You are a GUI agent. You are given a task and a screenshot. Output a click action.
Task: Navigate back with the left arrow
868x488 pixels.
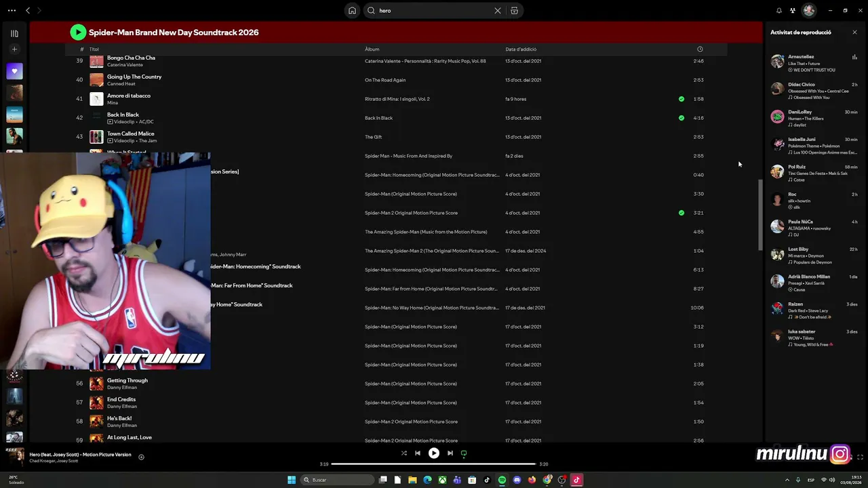tap(28, 10)
